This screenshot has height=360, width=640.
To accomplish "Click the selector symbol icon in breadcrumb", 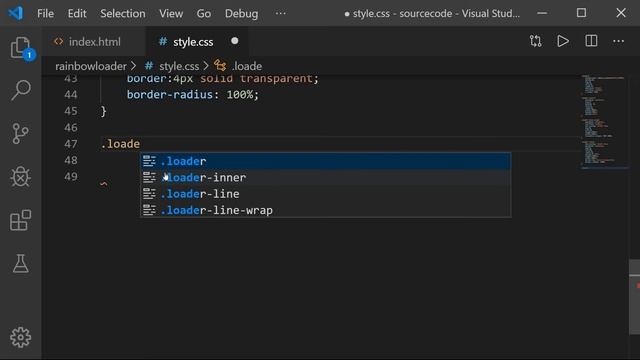I will click(x=220, y=66).
